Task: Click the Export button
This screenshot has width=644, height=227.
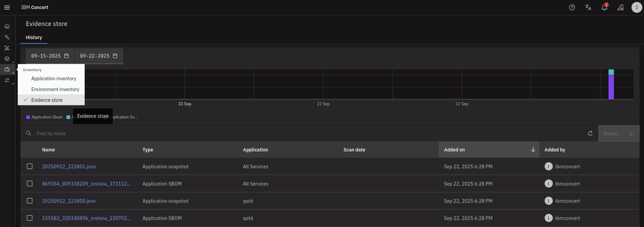Action: click(618, 134)
